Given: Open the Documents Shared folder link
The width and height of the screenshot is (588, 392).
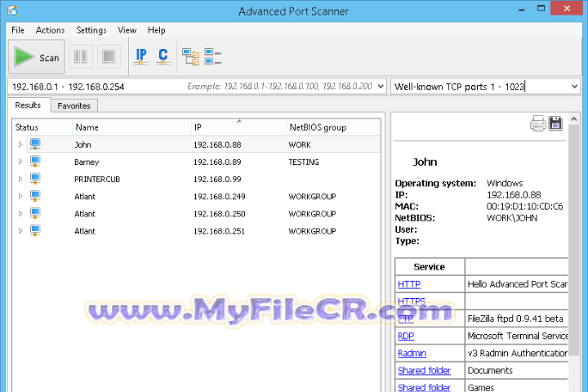Looking at the screenshot, I should click(x=424, y=371).
